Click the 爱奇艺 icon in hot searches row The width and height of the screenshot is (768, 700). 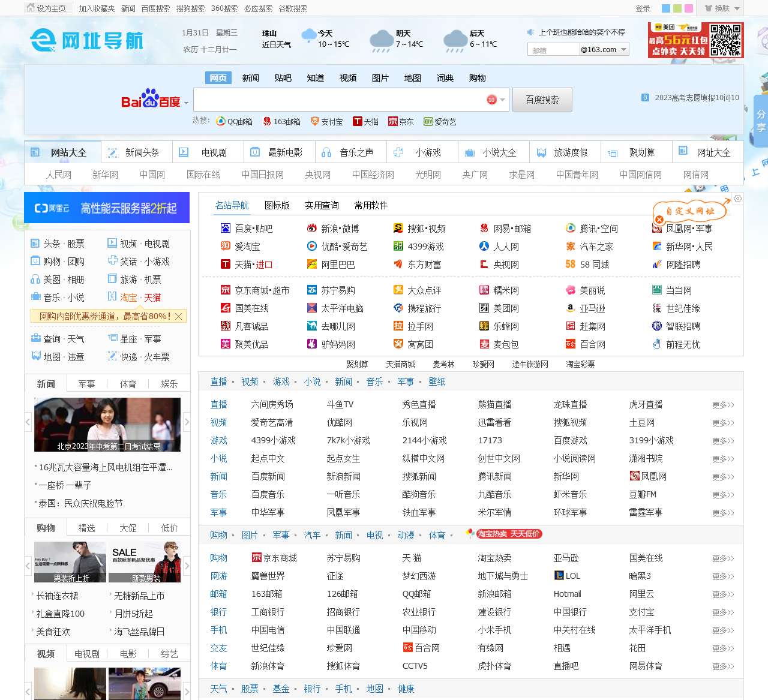[x=428, y=122]
